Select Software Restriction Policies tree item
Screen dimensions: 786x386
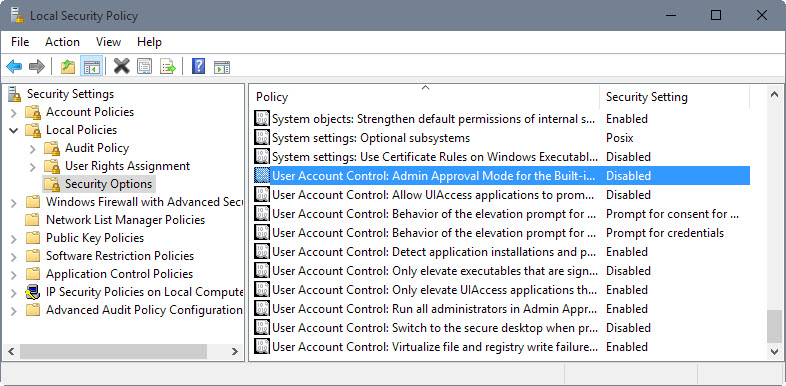pyautogui.click(x=120, y=256)
